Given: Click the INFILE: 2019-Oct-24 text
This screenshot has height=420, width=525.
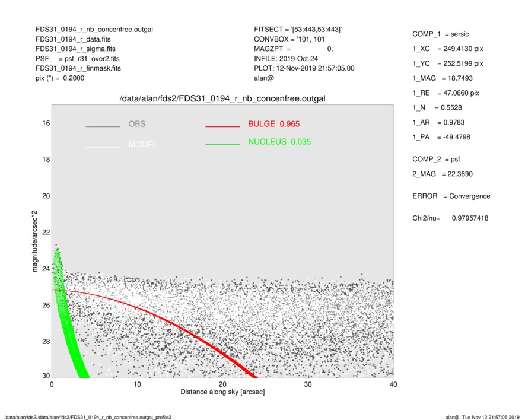Looking at the screenshot, I should pyautogui.click(x=286, y=59).
